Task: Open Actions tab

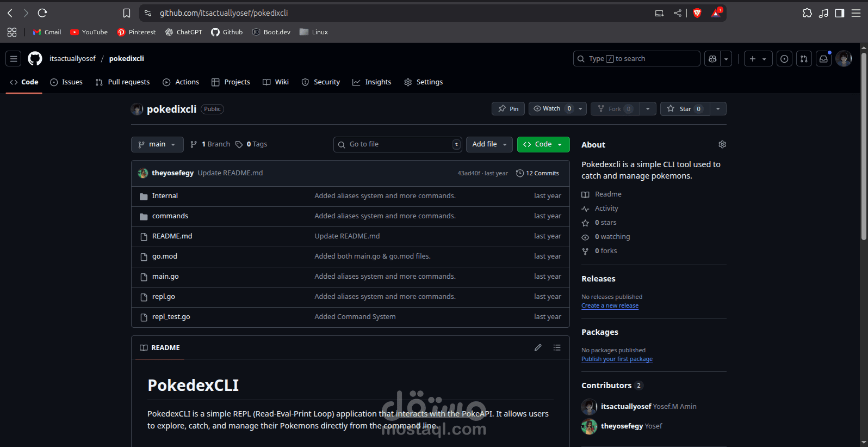Action: click(x=181, y=82)
